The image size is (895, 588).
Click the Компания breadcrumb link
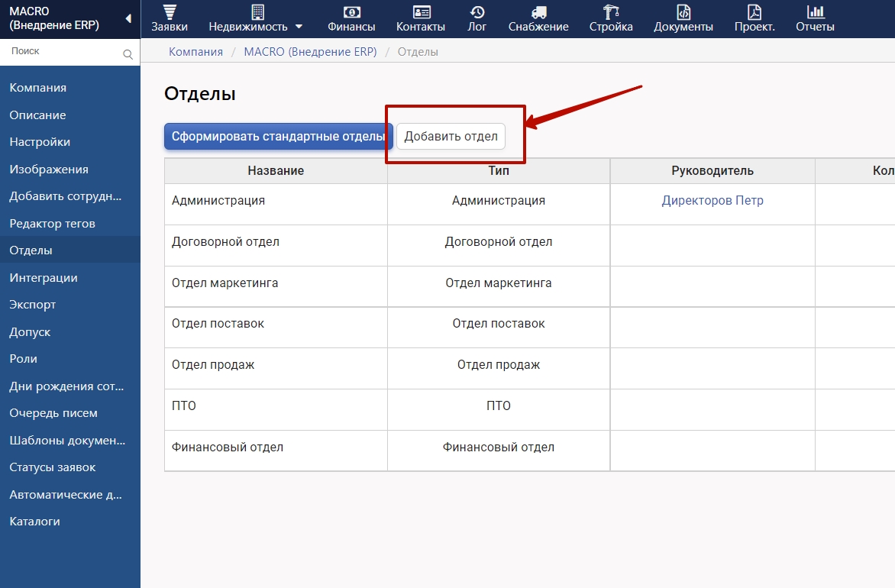(x=196, y=52)
